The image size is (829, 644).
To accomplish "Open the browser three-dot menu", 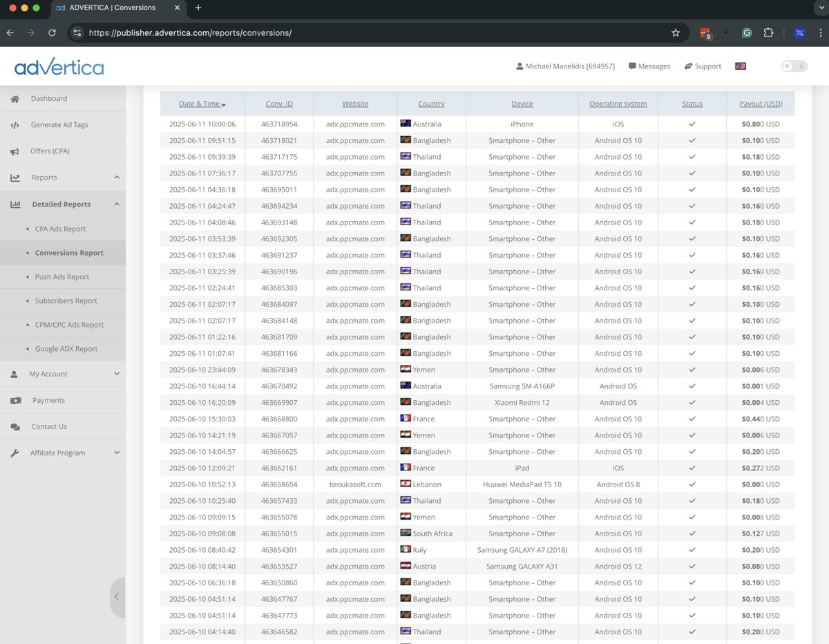I will pos(819,32).
